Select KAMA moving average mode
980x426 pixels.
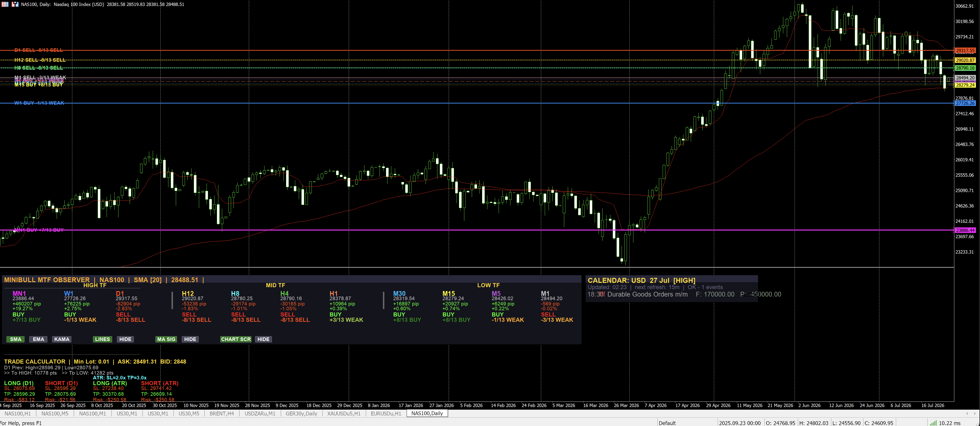point(62,339)
